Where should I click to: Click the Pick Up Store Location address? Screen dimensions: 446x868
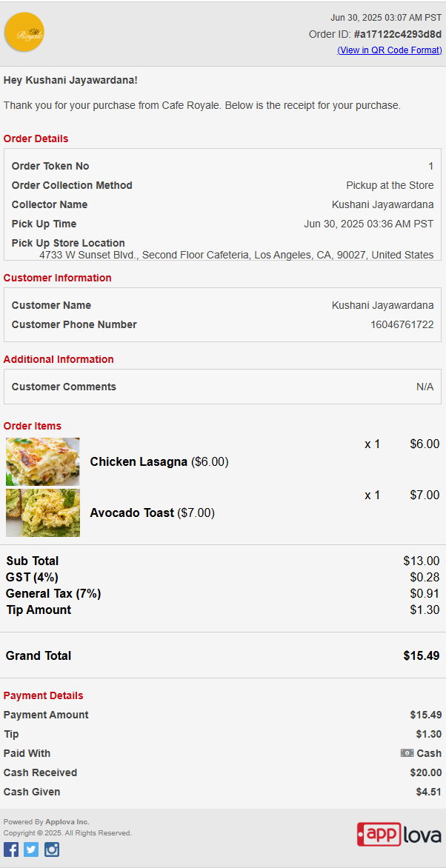236,255
